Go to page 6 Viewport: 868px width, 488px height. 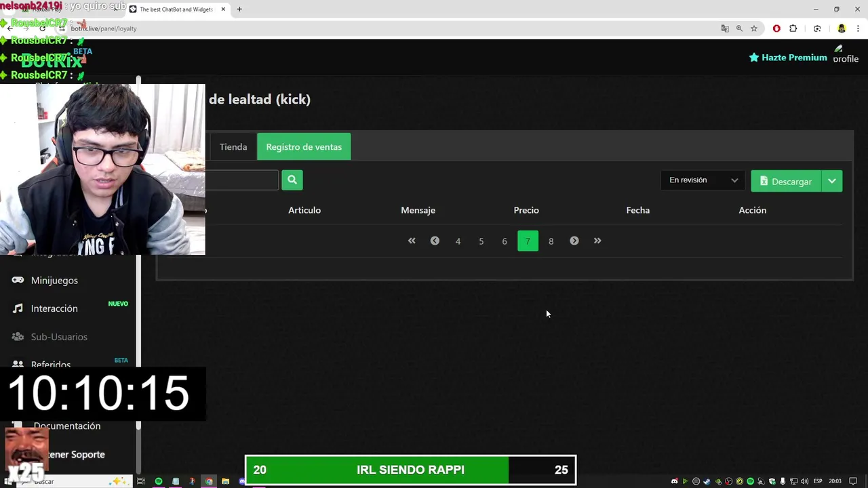point(505,241)
